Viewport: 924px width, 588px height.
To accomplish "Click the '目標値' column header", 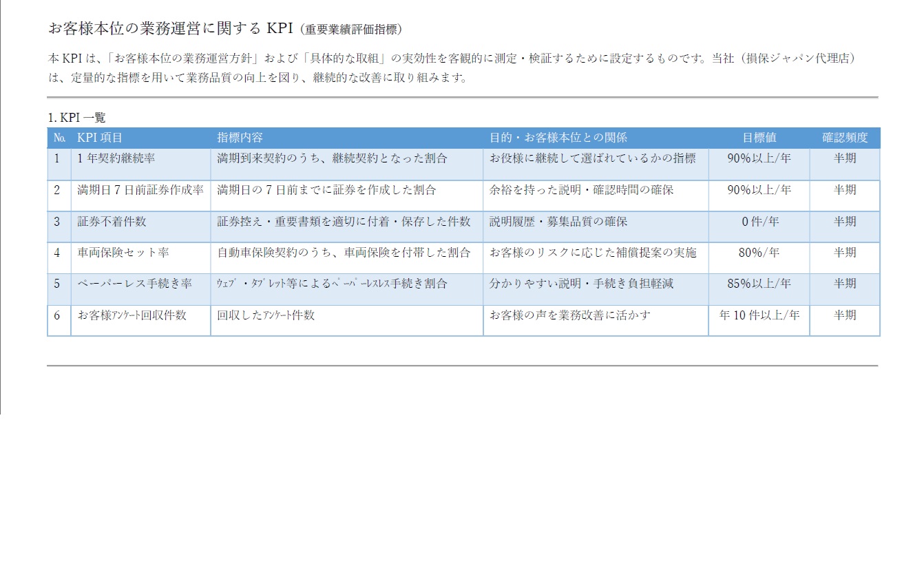I will [759, 138].
